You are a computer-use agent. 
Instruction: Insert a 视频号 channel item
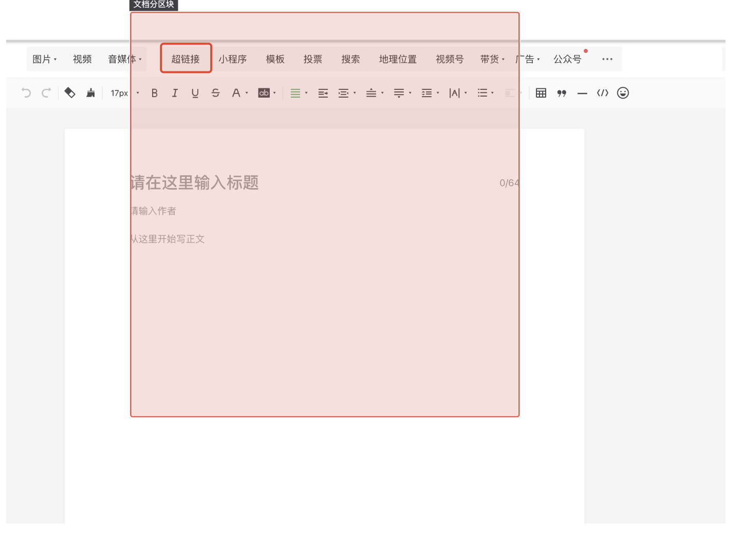tap(450, 59)
